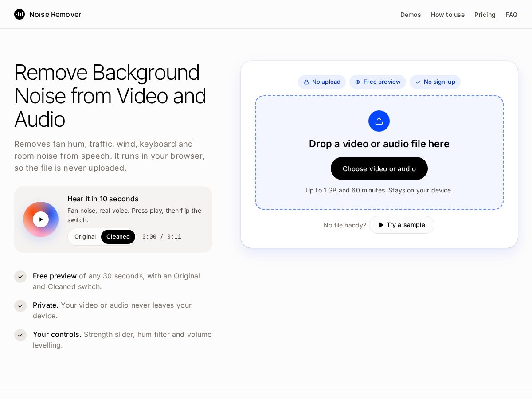Click the 'Your controls.' feature text
The width and height of the screenshot is (532, 399).
pos(57,334)
